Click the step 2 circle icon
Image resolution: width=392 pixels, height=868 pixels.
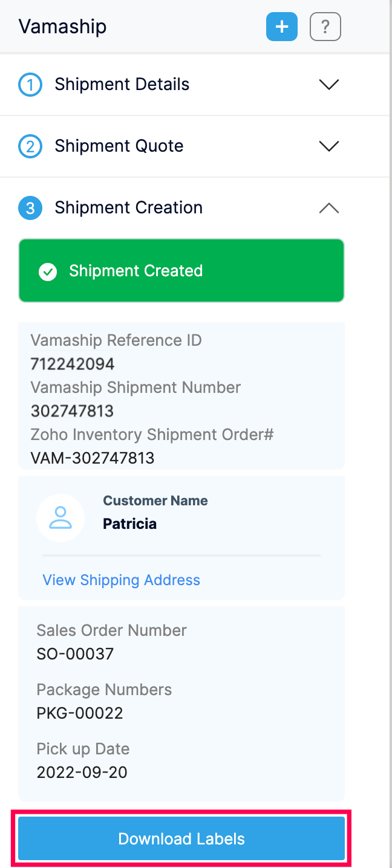[x=30, y=146]
